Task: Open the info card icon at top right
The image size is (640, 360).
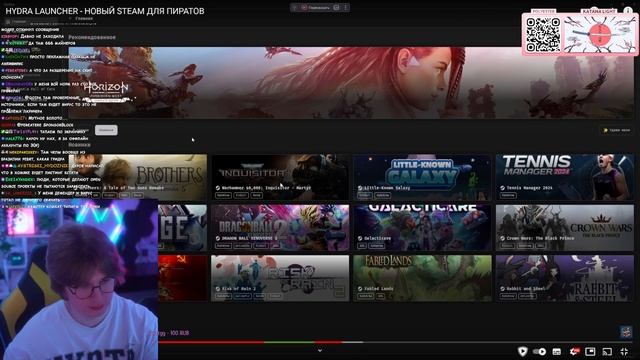Action: [627, 11]
